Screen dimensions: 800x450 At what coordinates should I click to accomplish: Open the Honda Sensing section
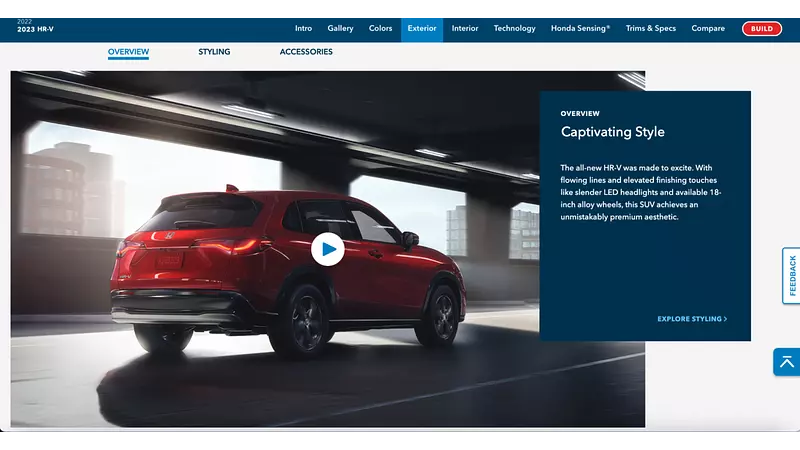click(580, 29)
